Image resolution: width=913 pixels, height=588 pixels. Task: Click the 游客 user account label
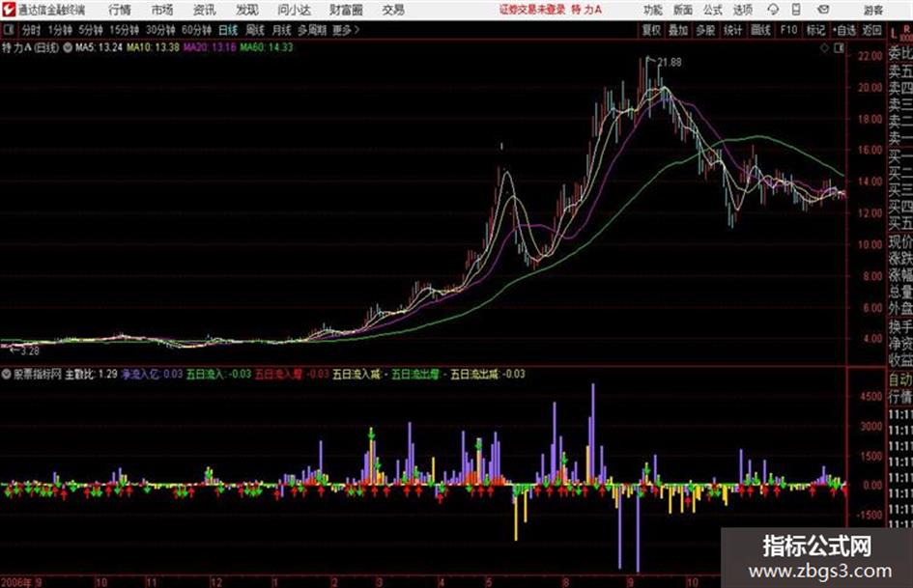(x=872, y=10)
